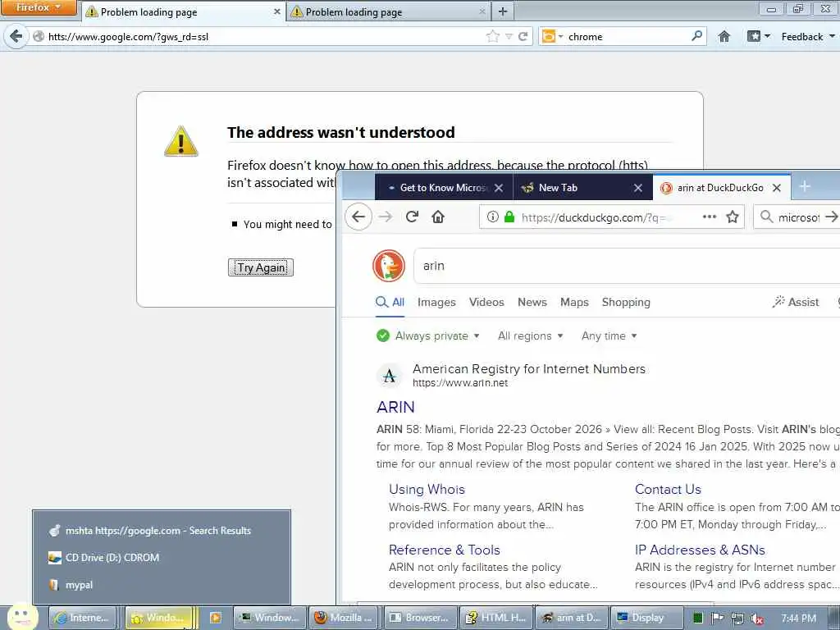Go forward in the DuckDuckGo browser window
The height and width of the screenshot is (630, 840).
(x=386, y=217)
